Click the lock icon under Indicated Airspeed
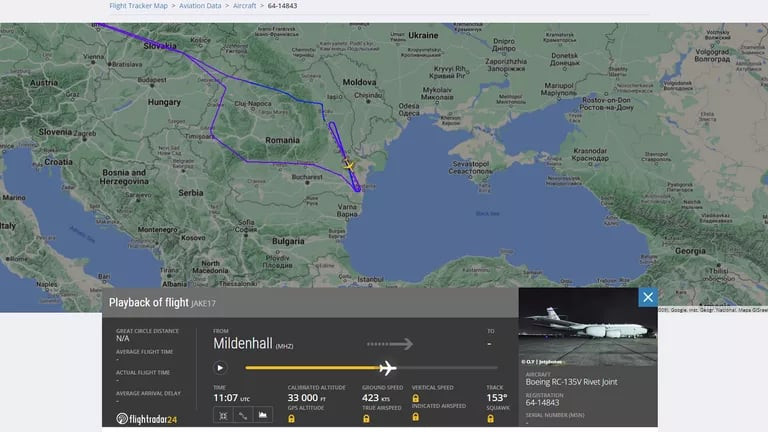This screenshot has width=768, height=432. click(415, 417)
